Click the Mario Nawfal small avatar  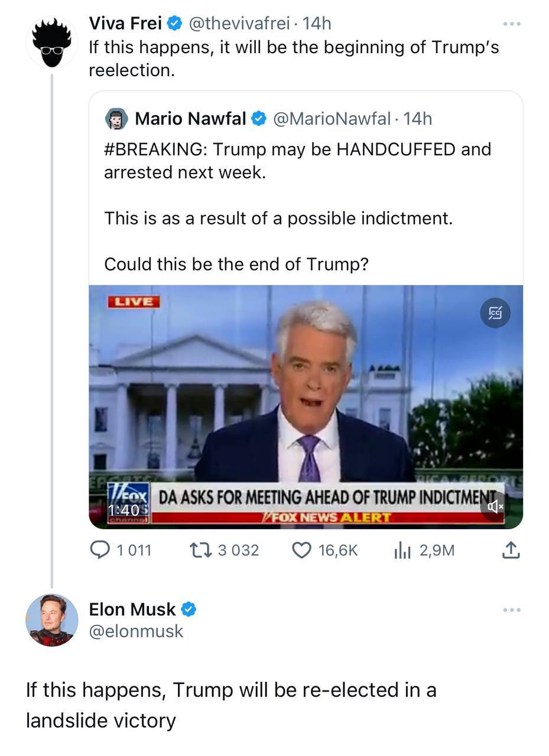pos(116,119)
